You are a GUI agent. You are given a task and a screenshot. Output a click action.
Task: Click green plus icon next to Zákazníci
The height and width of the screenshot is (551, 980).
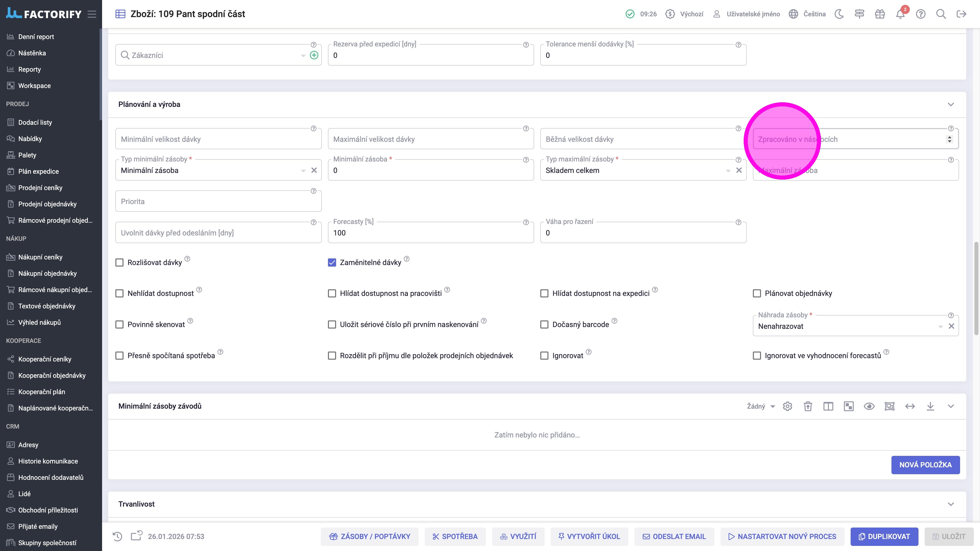click(314, 55)
